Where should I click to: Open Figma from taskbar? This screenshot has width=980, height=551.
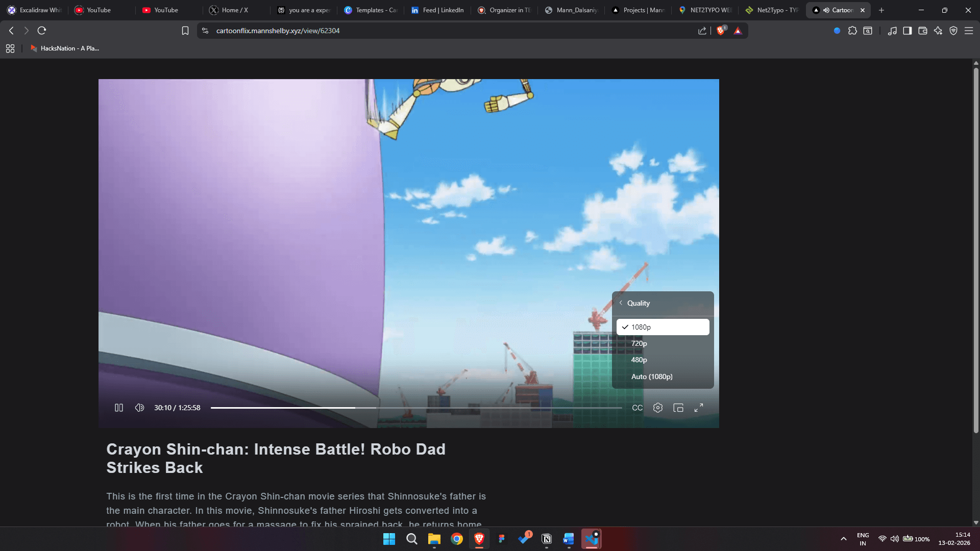502,539
